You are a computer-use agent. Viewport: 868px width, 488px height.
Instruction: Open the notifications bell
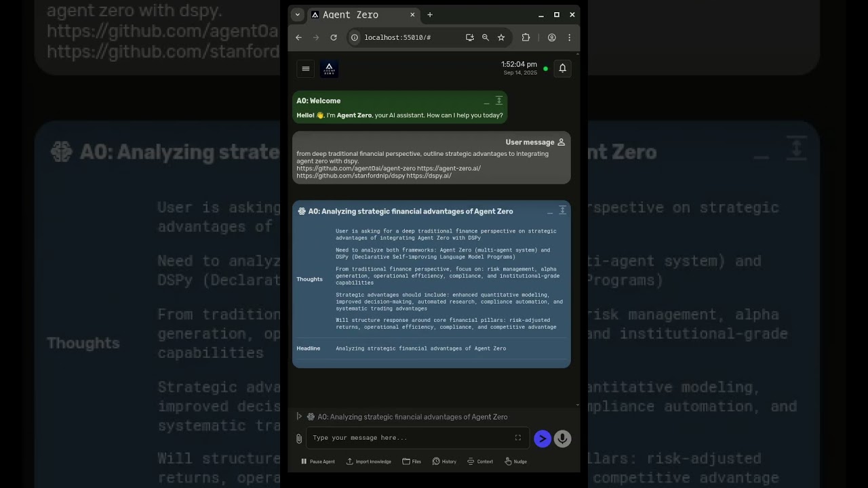coord(562,68)
